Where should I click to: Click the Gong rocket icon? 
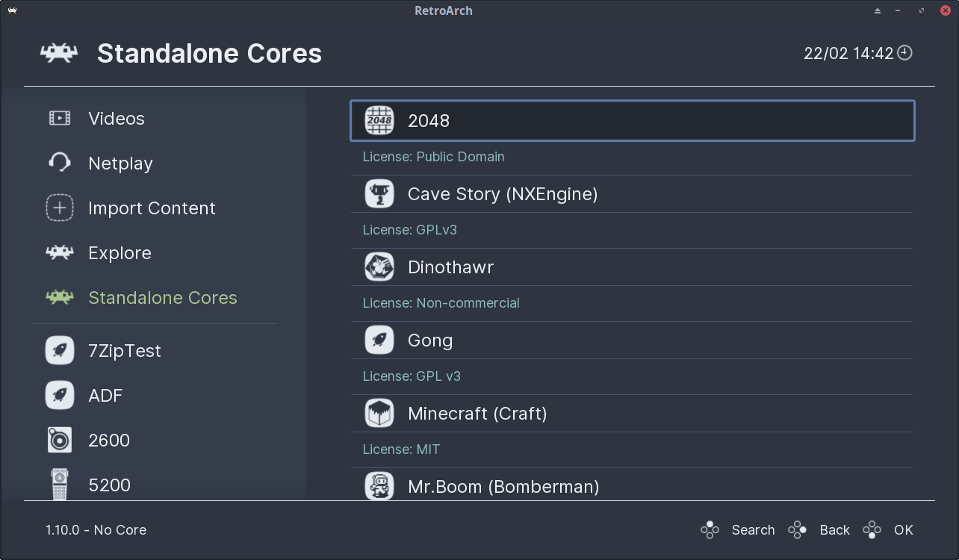[x=379, y=340]
